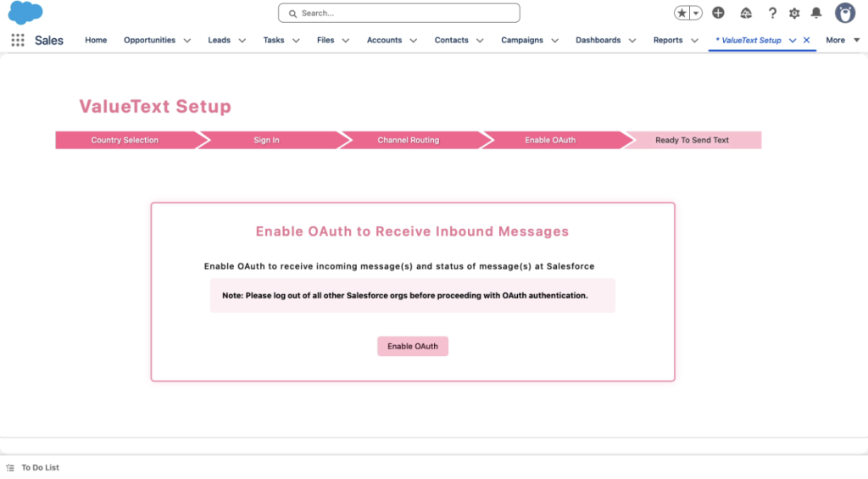This screenshot has height=479, width=868.
Task: View notifications via the bell icon
Action: coord(816,13)
